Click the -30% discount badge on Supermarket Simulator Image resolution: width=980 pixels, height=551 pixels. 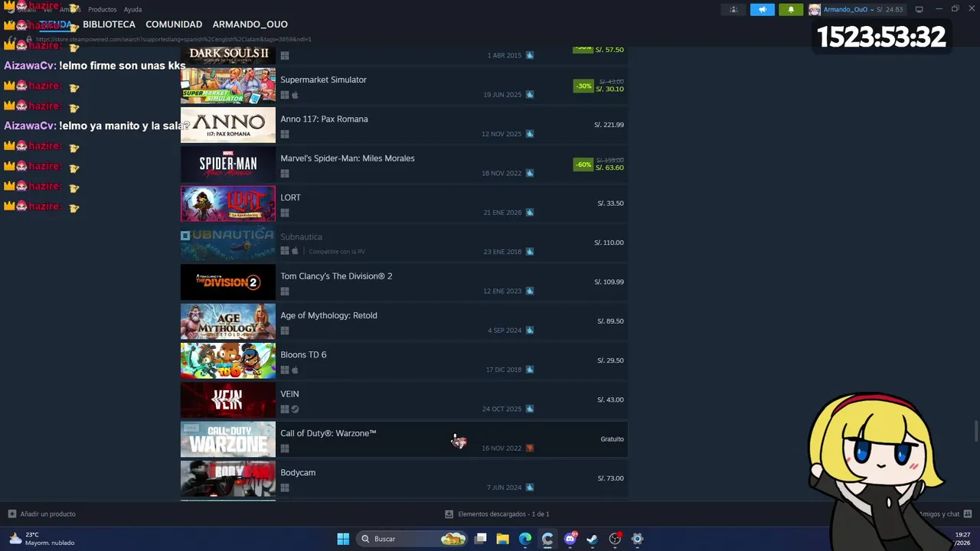(x=583, y=86)
